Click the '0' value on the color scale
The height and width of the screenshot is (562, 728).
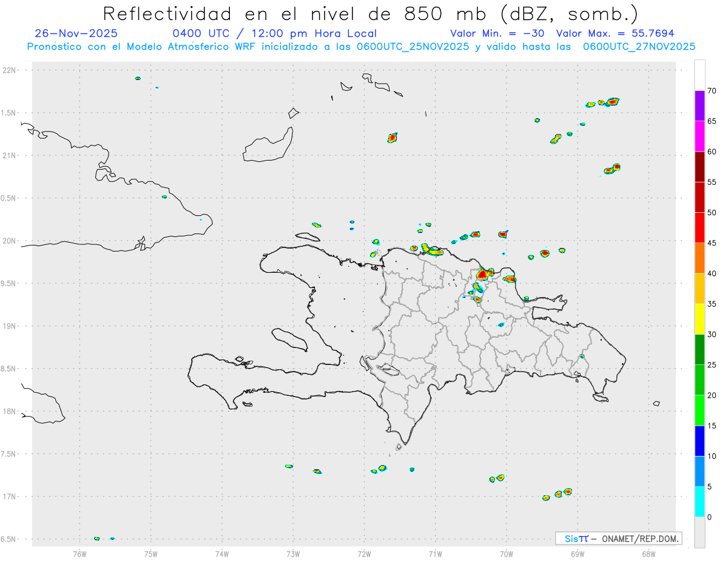coord(710,517)
